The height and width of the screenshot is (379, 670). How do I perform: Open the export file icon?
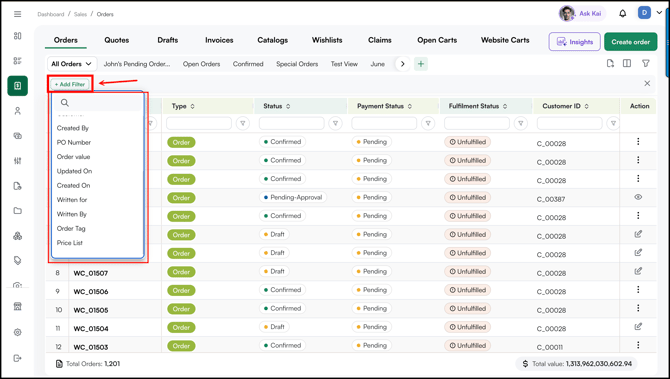(610, 63)
